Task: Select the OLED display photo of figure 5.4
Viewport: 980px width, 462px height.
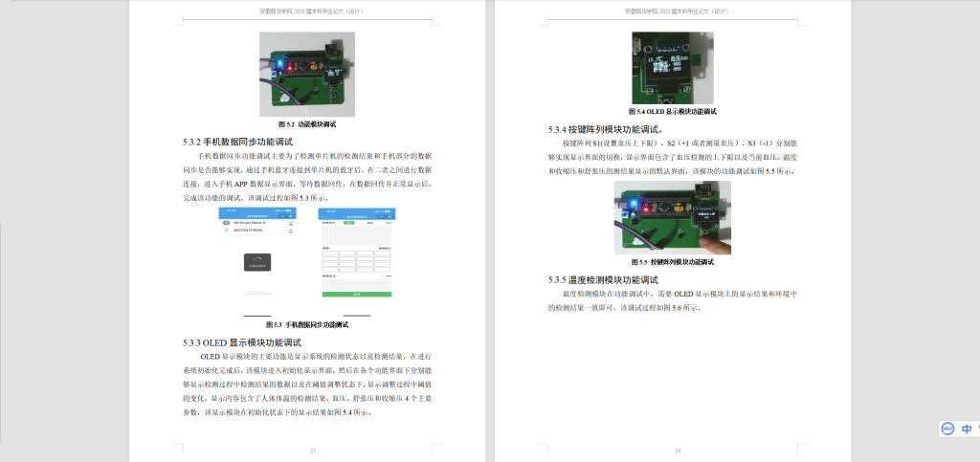Action: tap(673, 68)
